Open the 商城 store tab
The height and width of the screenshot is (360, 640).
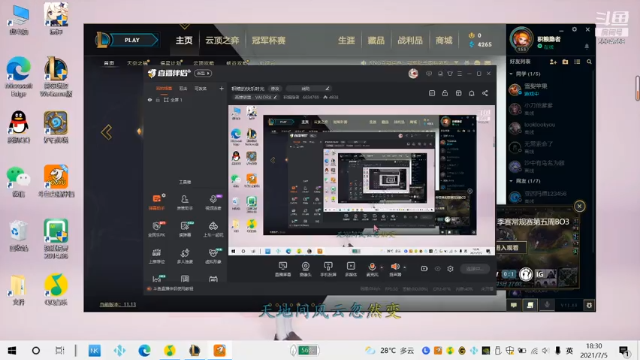pyautogui.click(x=444, y=40)
